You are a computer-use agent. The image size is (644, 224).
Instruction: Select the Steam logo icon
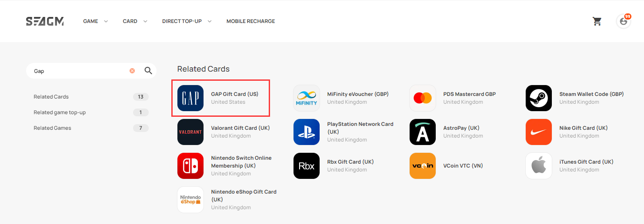(539, 98)
